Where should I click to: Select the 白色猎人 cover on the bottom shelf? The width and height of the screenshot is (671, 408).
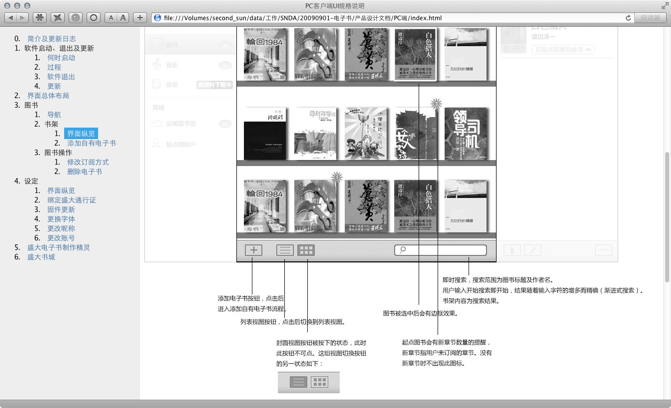pos(416,206)
